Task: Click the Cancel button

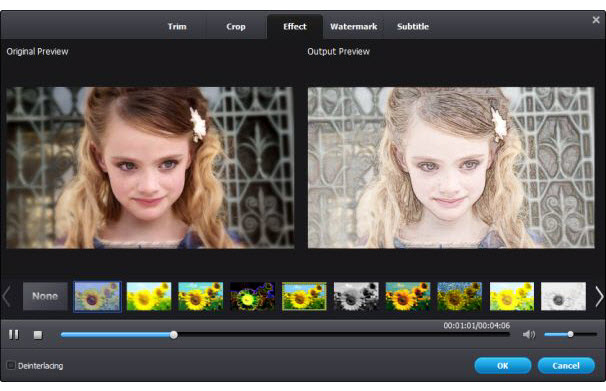Action: click(x=566, y=366)
